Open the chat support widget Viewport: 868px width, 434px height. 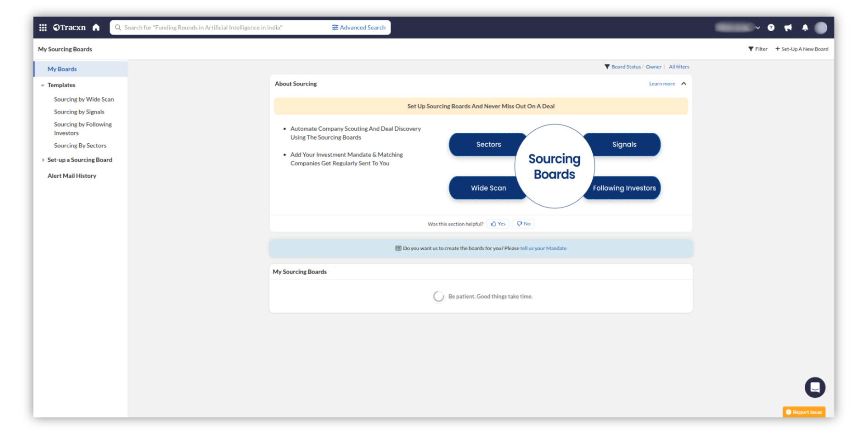point(815,387)
